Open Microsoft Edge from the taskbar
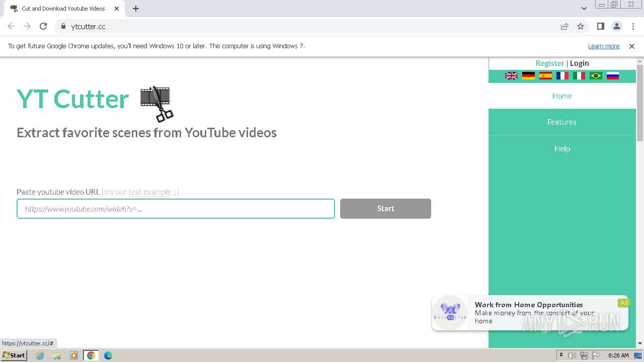The height and width of the screenshot is (362, 644). (x=108, y=355)
